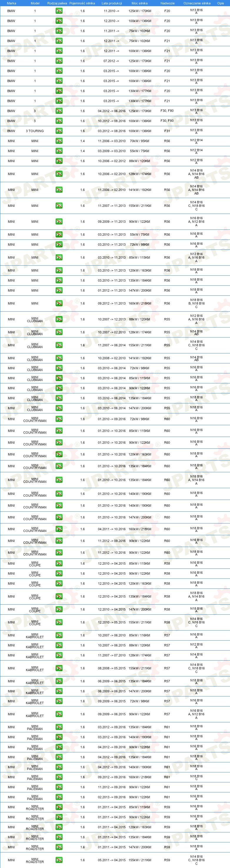The width and height of the screenshot is (230, 868).
Task: Select the '3 TOURING' model cell
Action: pos(35,131)
